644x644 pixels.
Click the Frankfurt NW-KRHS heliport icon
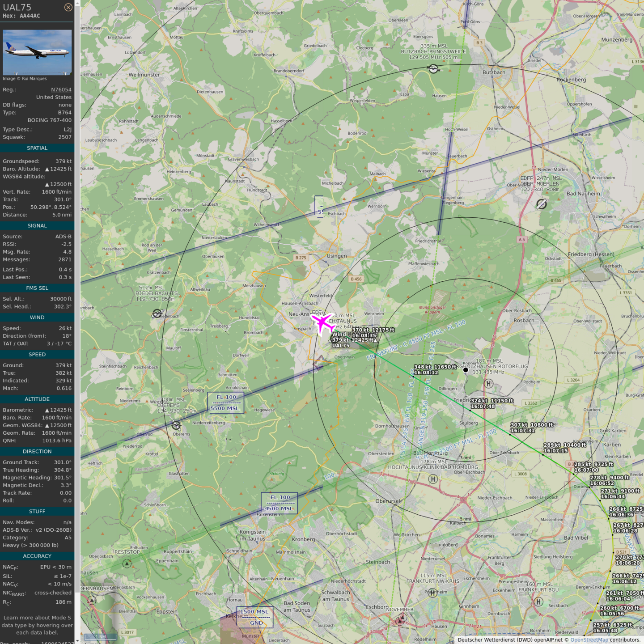click(432, 593)
